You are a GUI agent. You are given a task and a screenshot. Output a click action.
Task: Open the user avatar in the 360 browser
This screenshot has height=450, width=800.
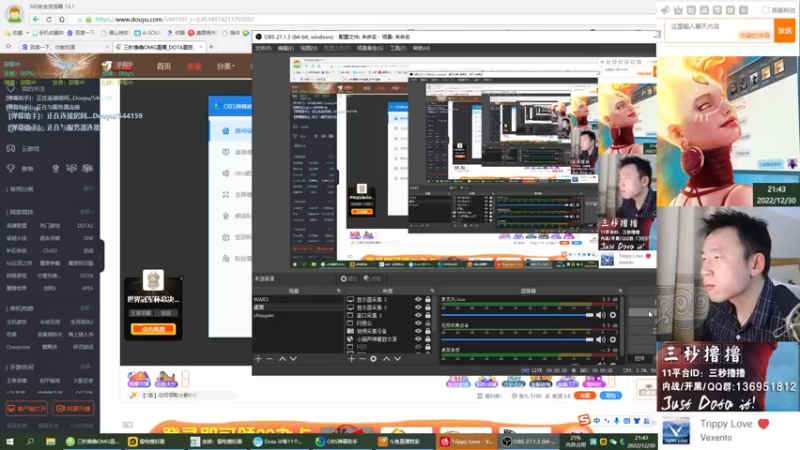[14, 14]
